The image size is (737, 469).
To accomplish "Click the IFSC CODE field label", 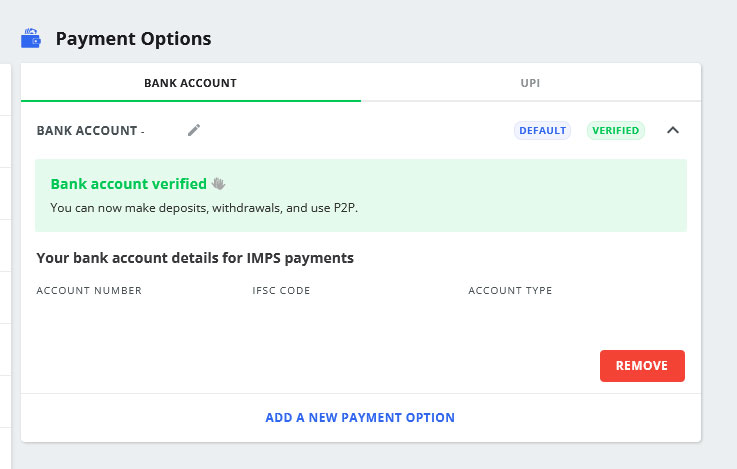I will coord(281,290).
